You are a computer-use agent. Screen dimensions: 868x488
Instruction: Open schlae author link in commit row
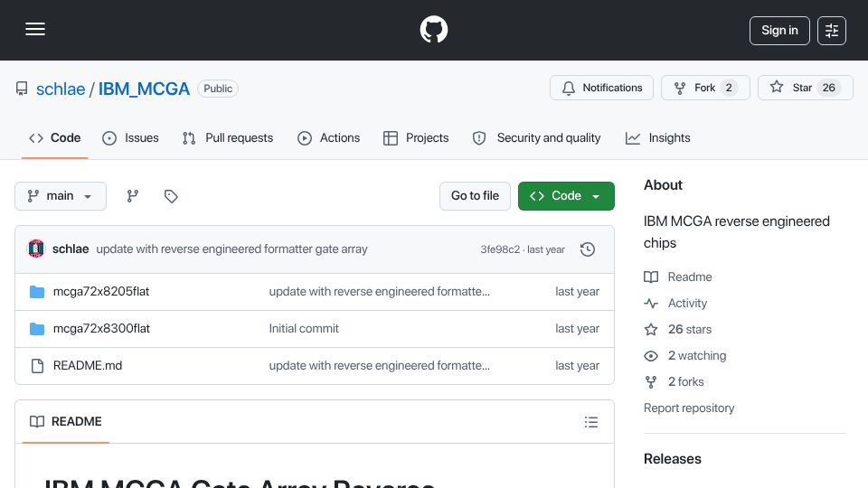coord(71,249)
